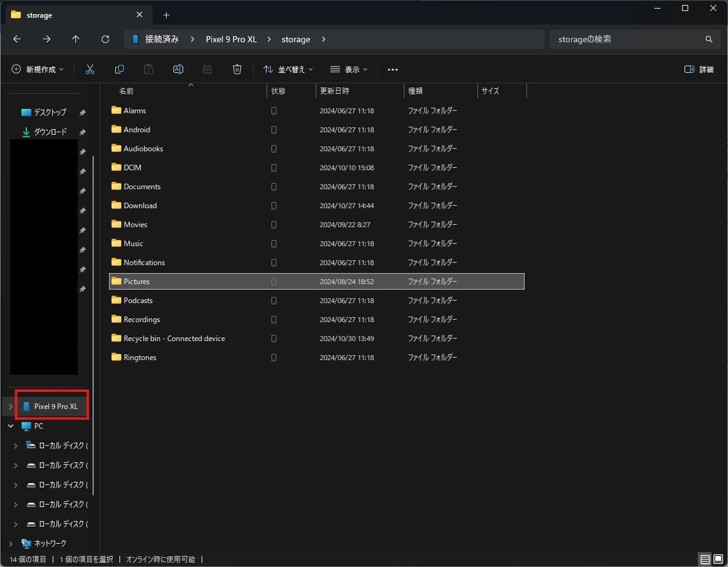
Task: Refresh the current folder view
Action: 105,39
